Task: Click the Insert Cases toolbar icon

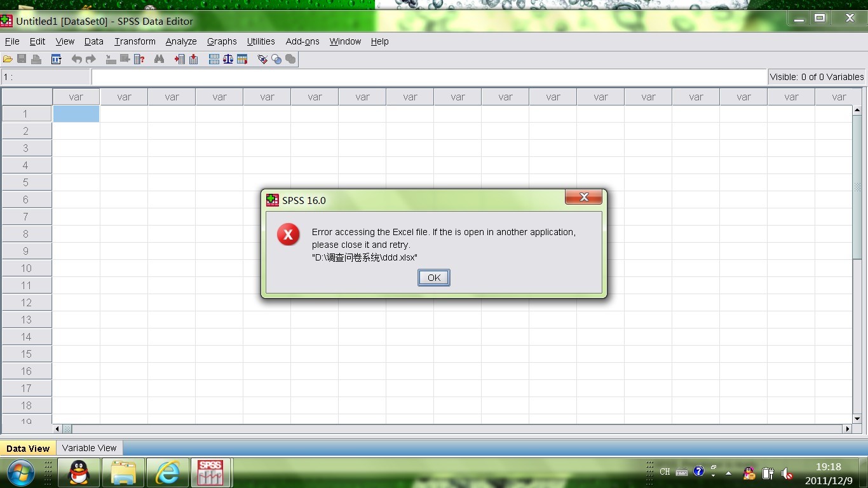Action: coord(180,59)
